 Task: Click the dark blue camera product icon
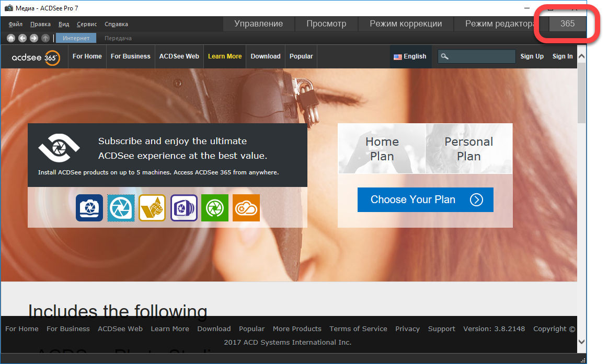tap(89, 208)
